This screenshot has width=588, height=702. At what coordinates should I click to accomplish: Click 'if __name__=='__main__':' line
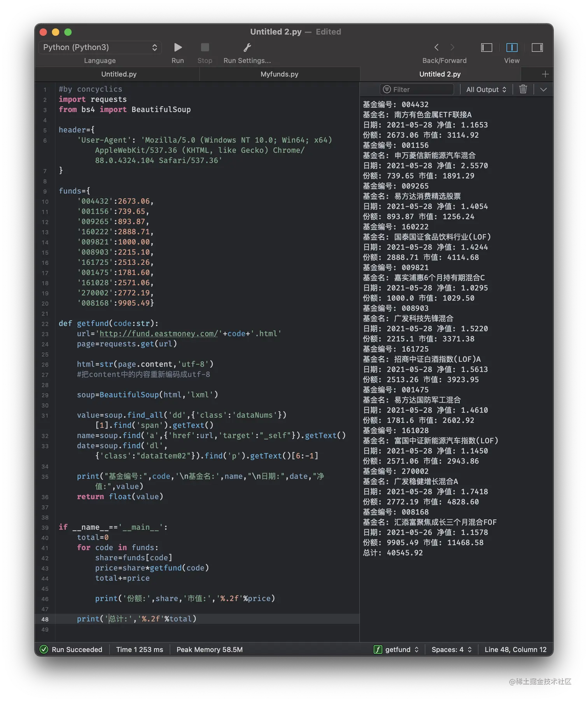(x=113, y=527)
